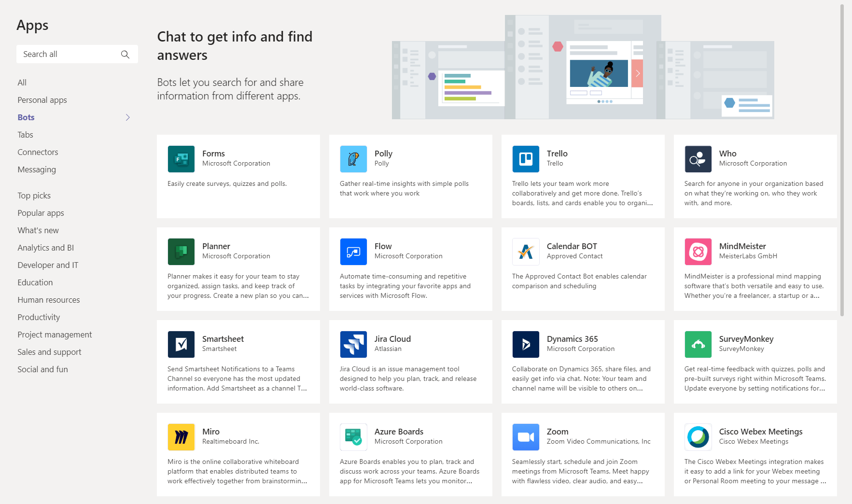Click the Cisco Webex Meetings icon

[698, 437]
